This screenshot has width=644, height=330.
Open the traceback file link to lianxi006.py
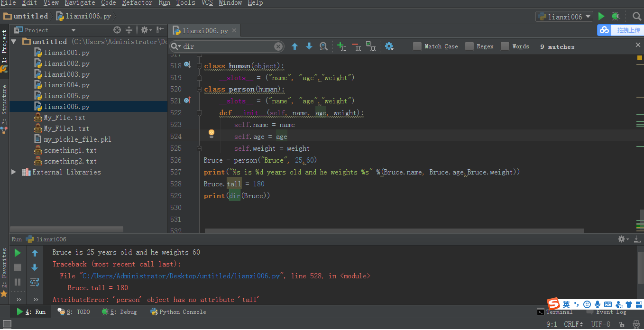point(182,276)
